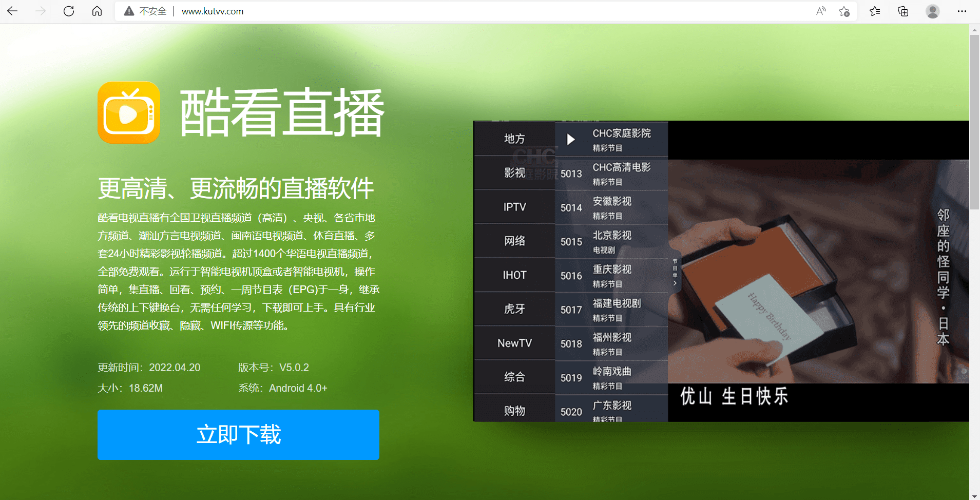Click the scrollbar down arrow

(x=973, y=495)
